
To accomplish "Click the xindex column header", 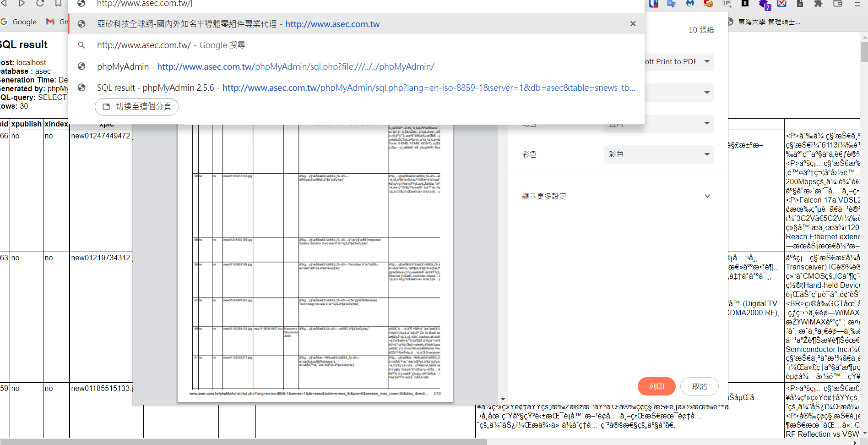I will (x=56, y=124).
